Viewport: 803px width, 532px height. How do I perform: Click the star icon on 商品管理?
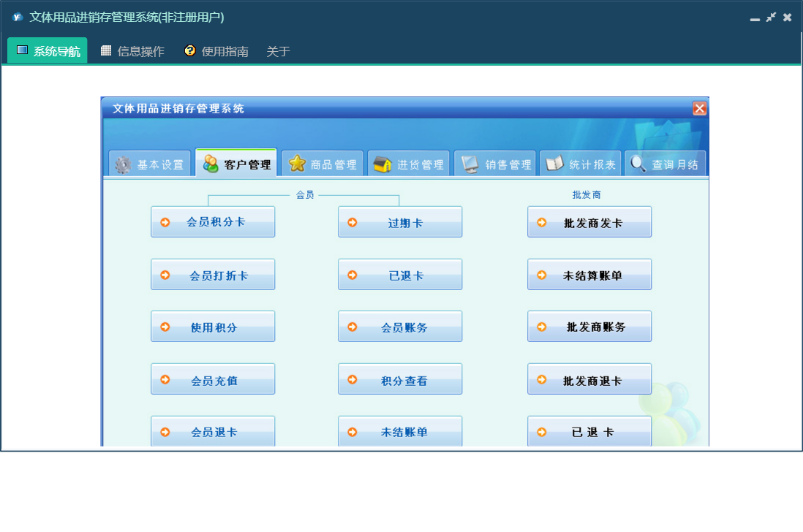point(297,164)
